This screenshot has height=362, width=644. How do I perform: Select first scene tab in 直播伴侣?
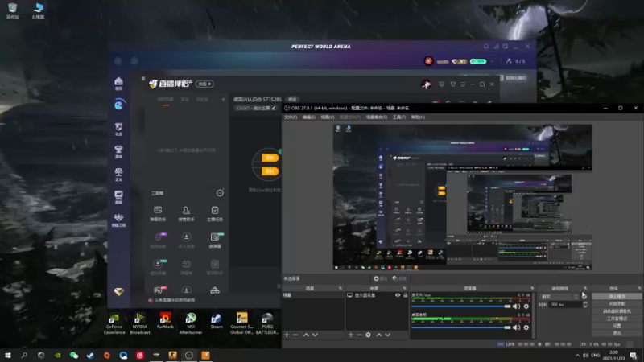pos(165,100)
